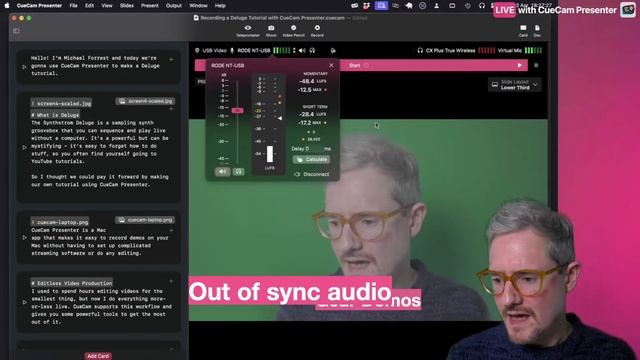The image size is (640, 360).
Task: Open the RODE NT-USB level meter
Action: (282, 51)
